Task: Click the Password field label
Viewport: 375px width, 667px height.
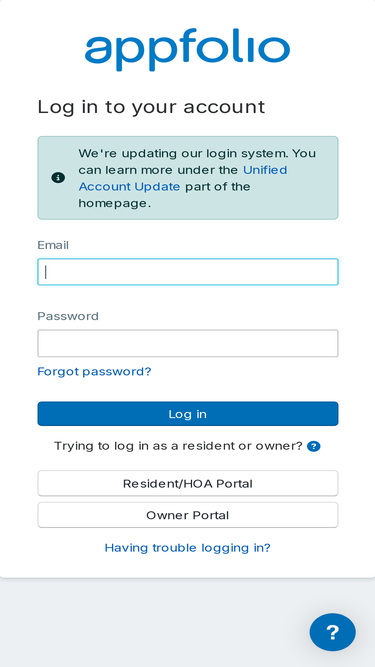Action: [x=68, y=316]
